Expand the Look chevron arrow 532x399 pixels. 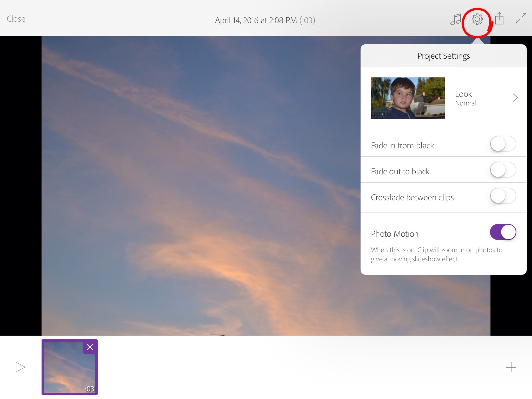[515, 98]
